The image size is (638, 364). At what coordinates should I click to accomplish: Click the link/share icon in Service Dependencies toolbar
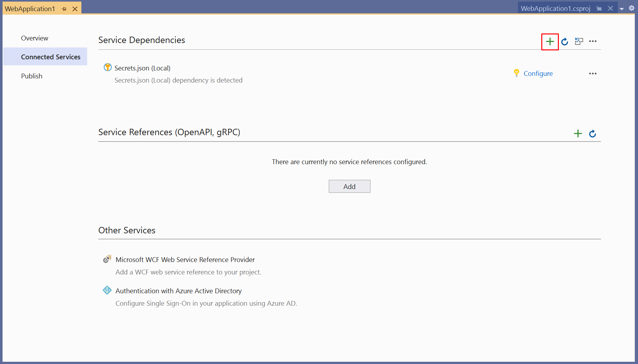tap(578, 41)
